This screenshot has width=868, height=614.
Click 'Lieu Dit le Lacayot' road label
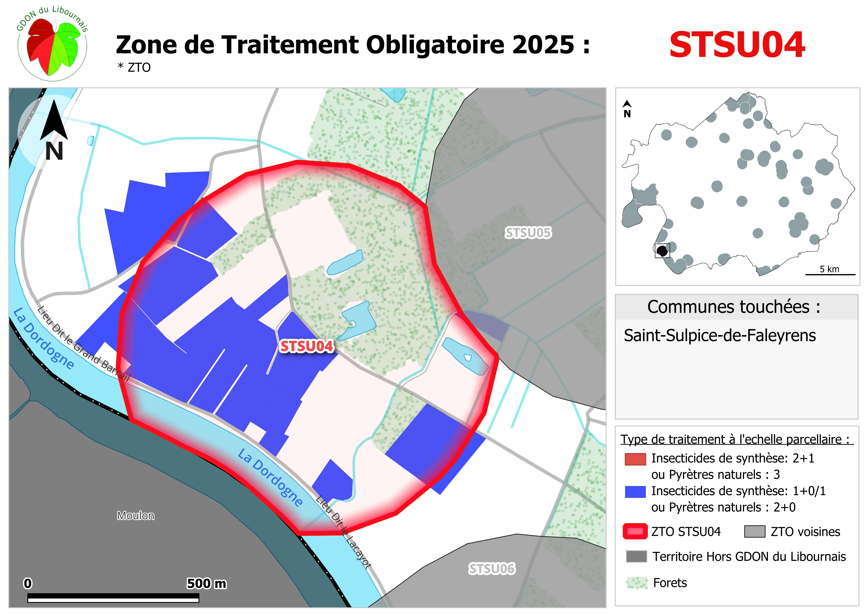coord(344,532)
